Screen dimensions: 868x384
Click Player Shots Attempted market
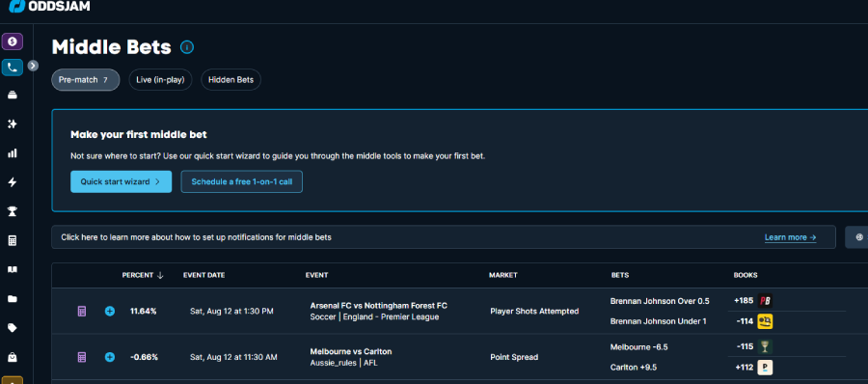534,312
